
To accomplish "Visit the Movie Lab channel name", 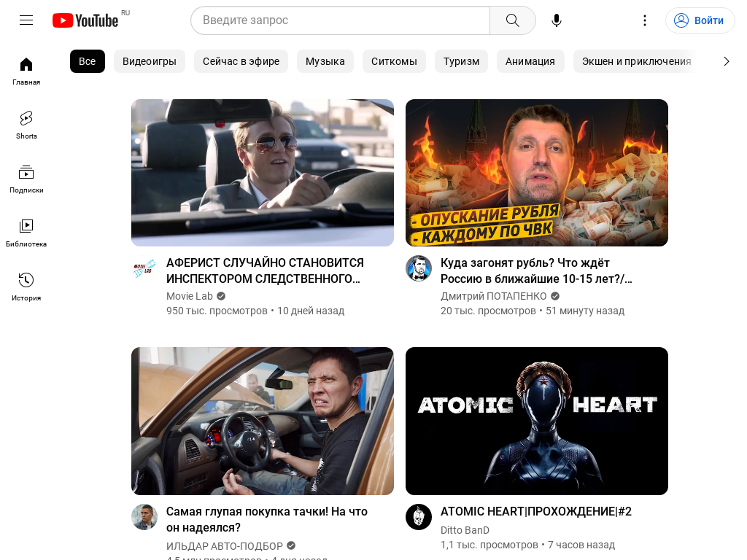I will coord(189,296).
